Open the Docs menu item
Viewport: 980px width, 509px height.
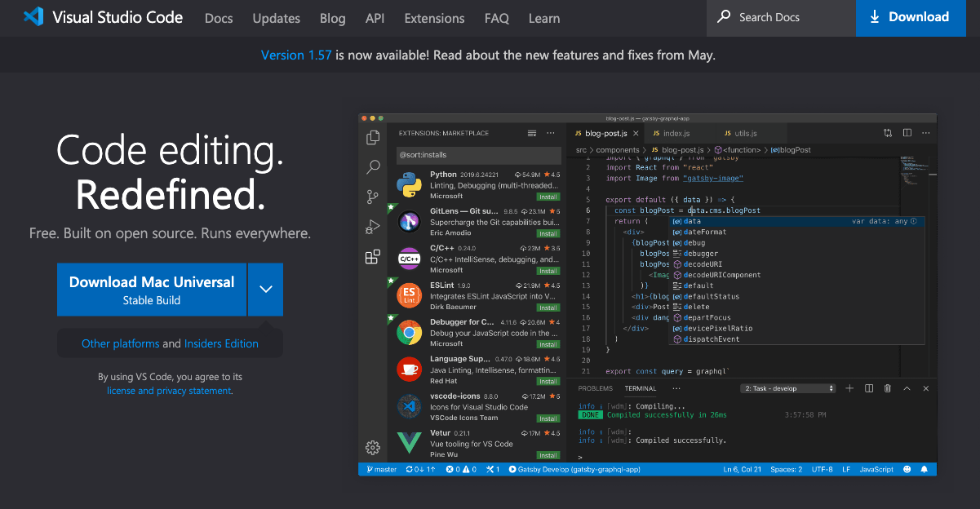[x=219, y=18]
